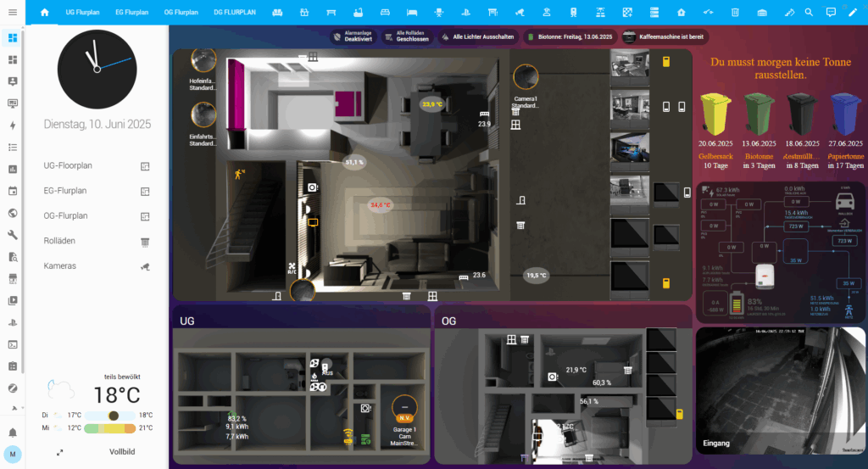Open the 18°C weather forecast card
The width and height of the screenshot is (868, 469).
click(x=97, y=403)
